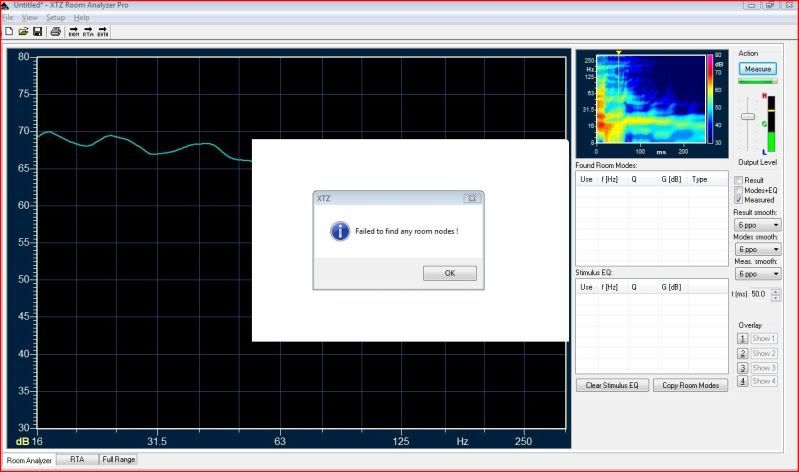Click the New file icon in toolbar
The image size is (799, 472).
pos(9,32)
